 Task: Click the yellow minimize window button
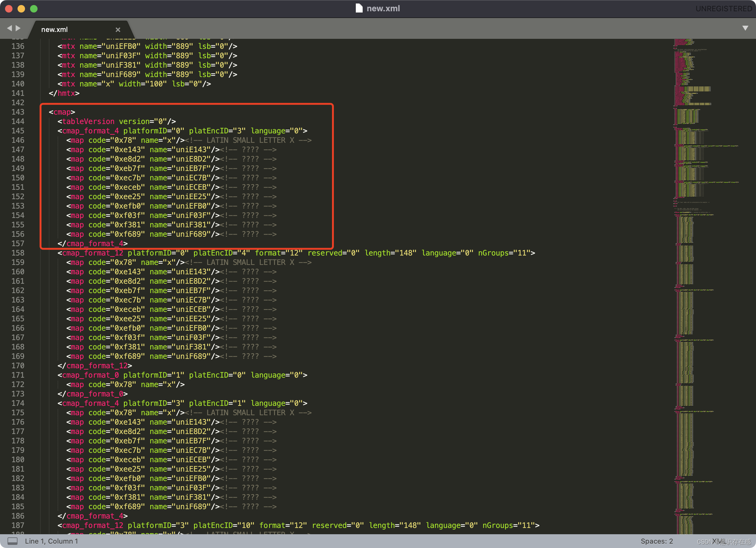point(21,9)
